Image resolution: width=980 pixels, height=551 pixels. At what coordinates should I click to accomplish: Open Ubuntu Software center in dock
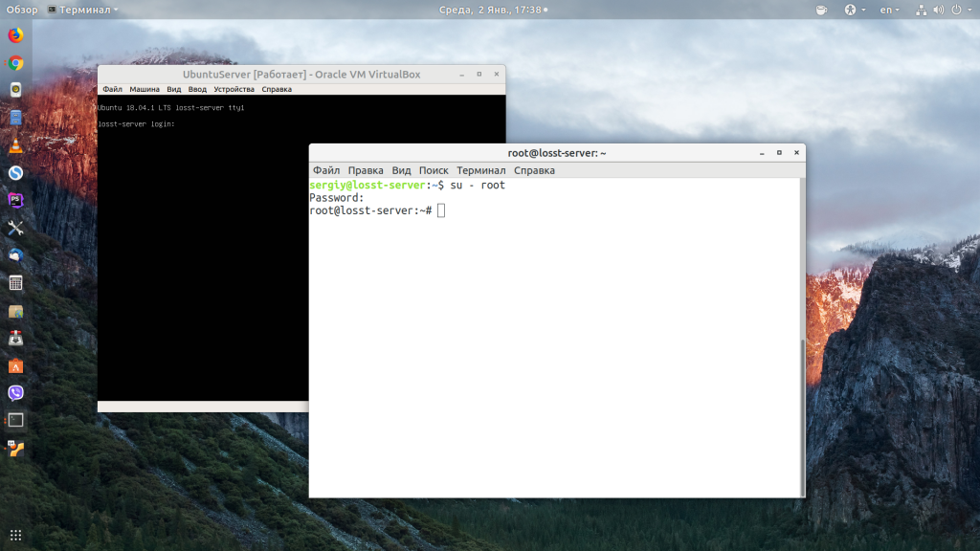[15, 365]
